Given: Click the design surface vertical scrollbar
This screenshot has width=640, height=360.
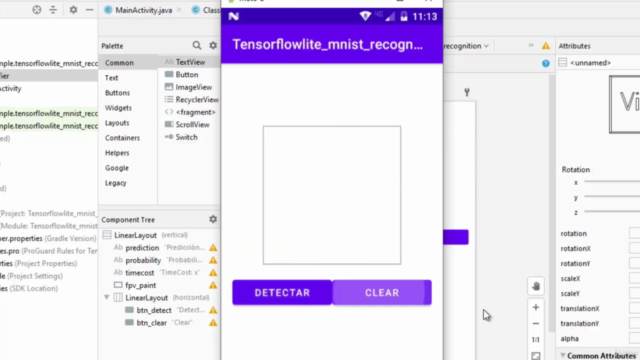Looking at the screenshot, I should pyautogui.click(x=552, y=204).
